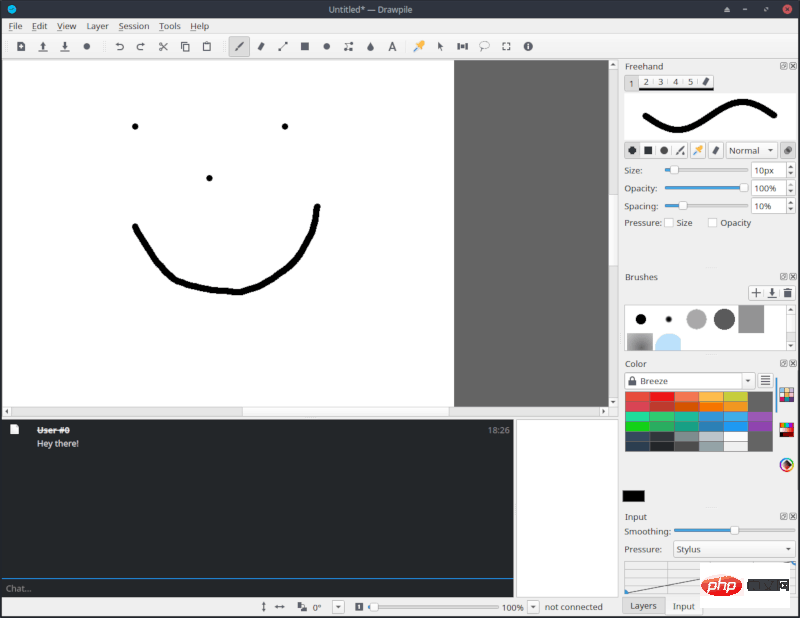Enable Pressure Opacity option
The height and width of the screenshot is (618, 800).
click(x=712, y=223)
